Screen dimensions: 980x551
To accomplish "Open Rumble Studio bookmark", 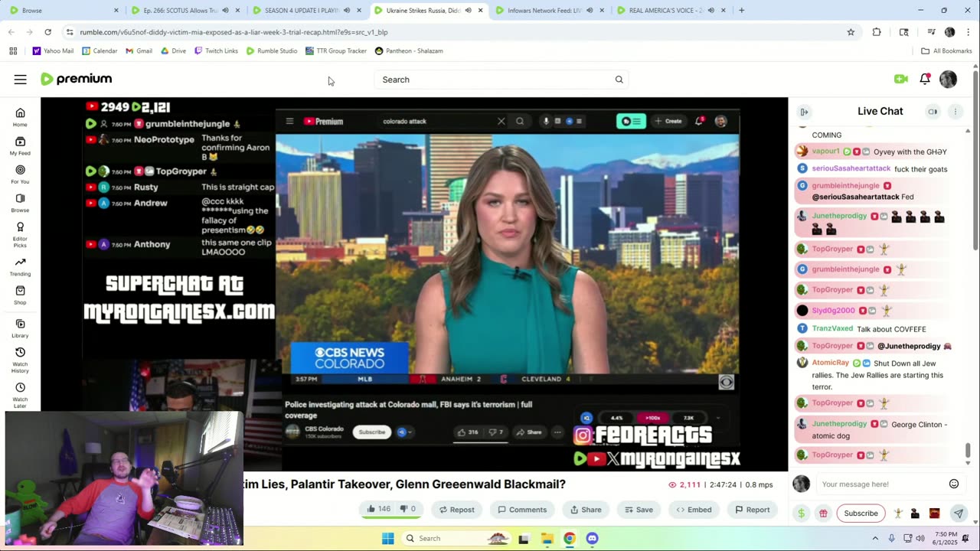I will coord(272,51).
